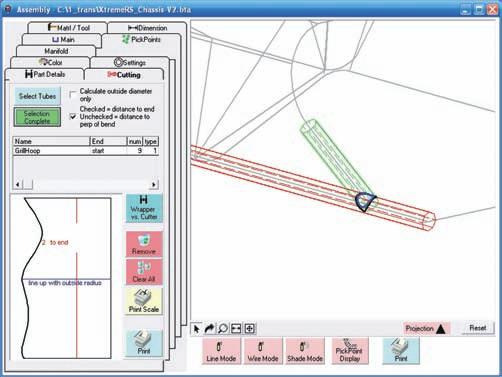Click the cutting template preview

(x=67, y=278)
